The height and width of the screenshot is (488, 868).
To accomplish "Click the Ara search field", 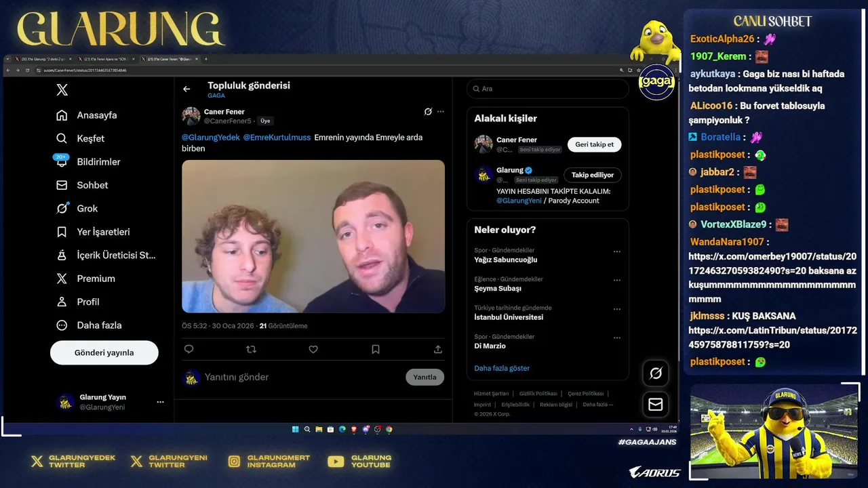I will point(548,89).
